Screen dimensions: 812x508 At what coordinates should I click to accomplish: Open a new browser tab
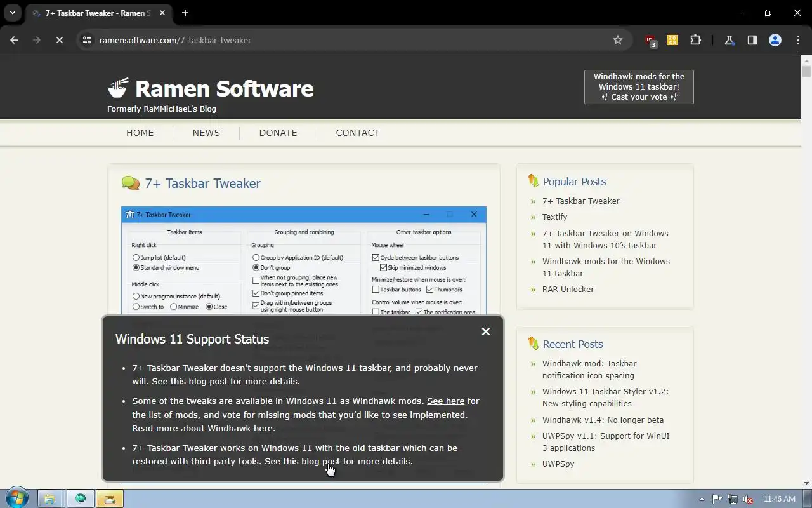click(185, 13)
